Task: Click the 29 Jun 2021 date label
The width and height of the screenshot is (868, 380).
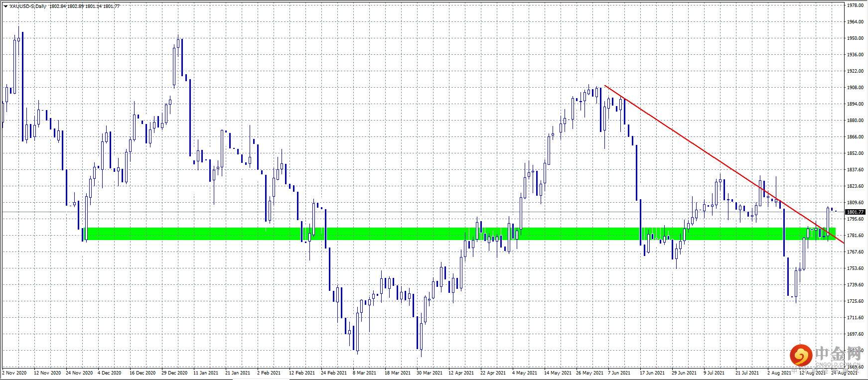Action: [684, 373]
